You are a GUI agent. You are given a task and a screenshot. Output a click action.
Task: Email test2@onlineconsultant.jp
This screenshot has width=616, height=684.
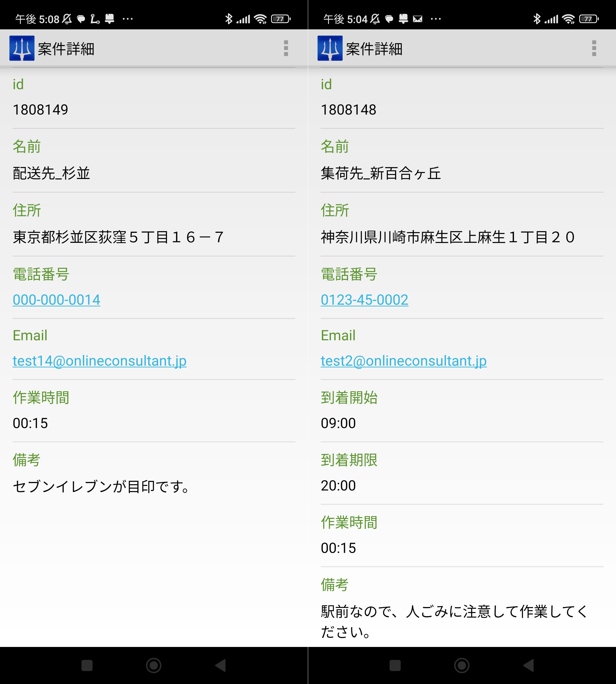click(403, 361)
